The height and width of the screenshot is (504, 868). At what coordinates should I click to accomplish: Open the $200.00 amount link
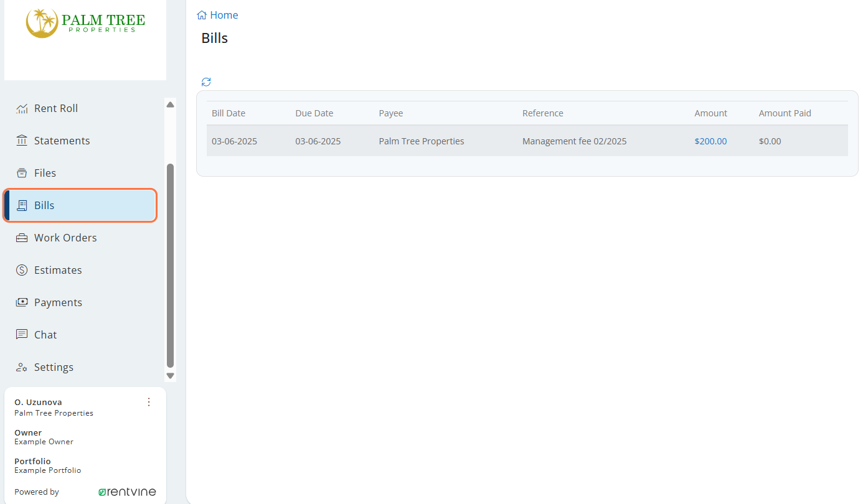(710, 141)
